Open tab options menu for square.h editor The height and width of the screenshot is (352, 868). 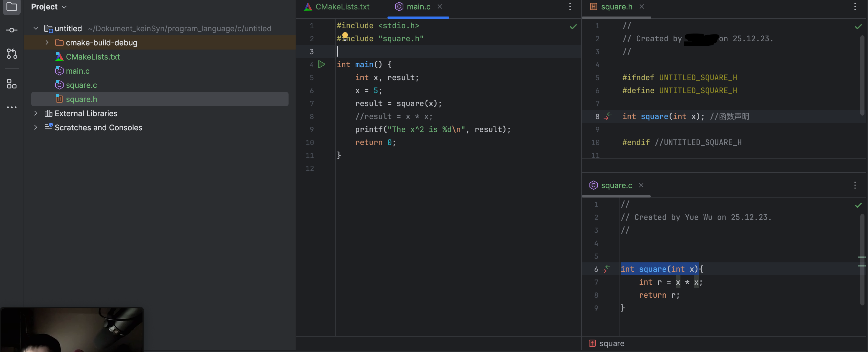(855, 6)
